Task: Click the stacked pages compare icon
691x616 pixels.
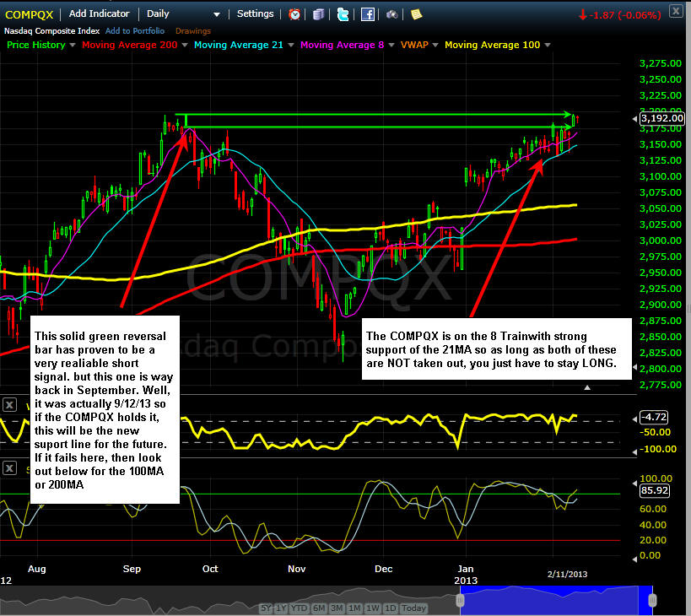Action: (318, 14)
